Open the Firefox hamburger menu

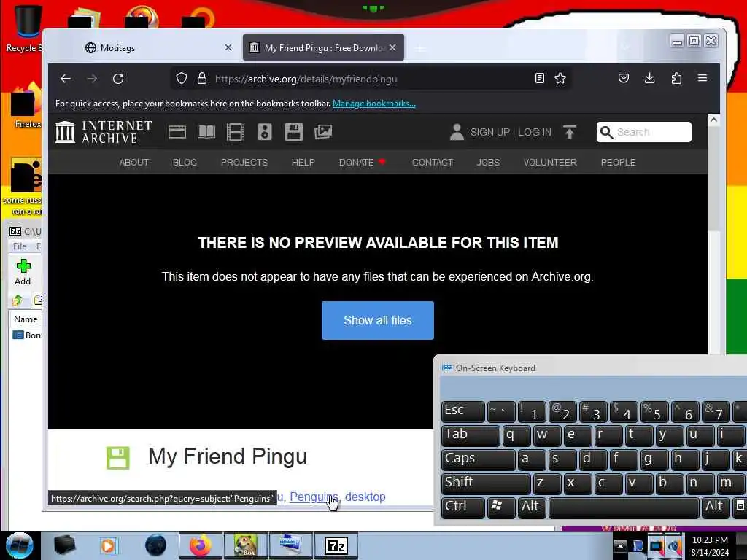(703, 78)
